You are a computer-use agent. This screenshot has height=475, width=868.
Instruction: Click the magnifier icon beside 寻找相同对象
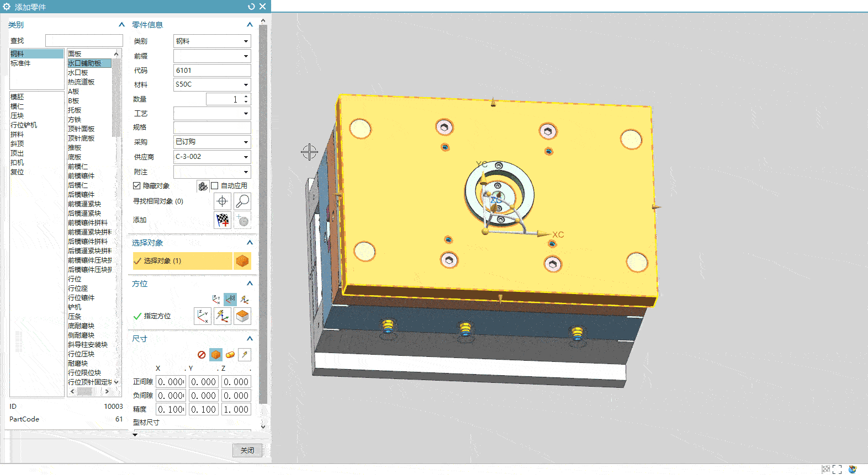tap(242, 201)
